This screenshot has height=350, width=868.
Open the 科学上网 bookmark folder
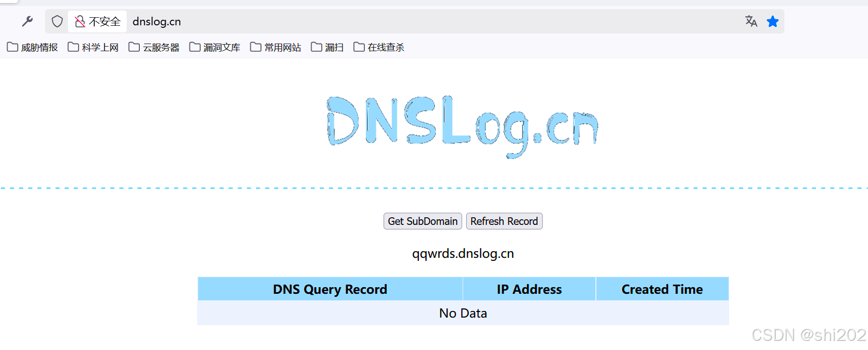(93, 47)
